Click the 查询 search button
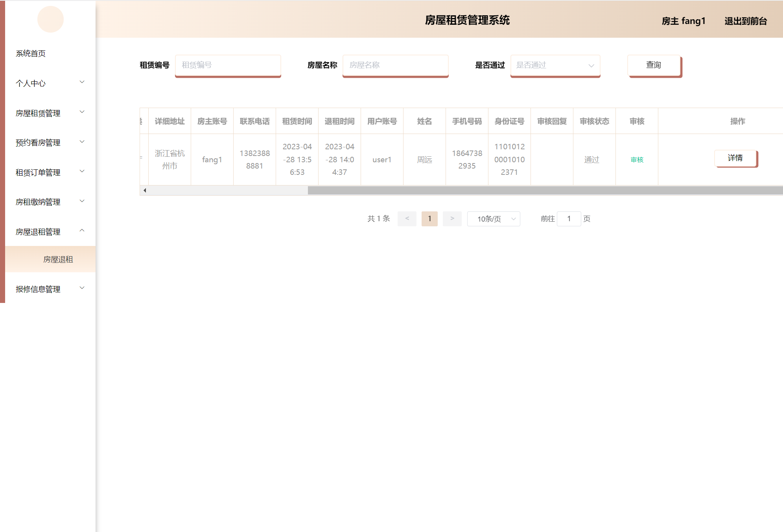 click(654, 65)
